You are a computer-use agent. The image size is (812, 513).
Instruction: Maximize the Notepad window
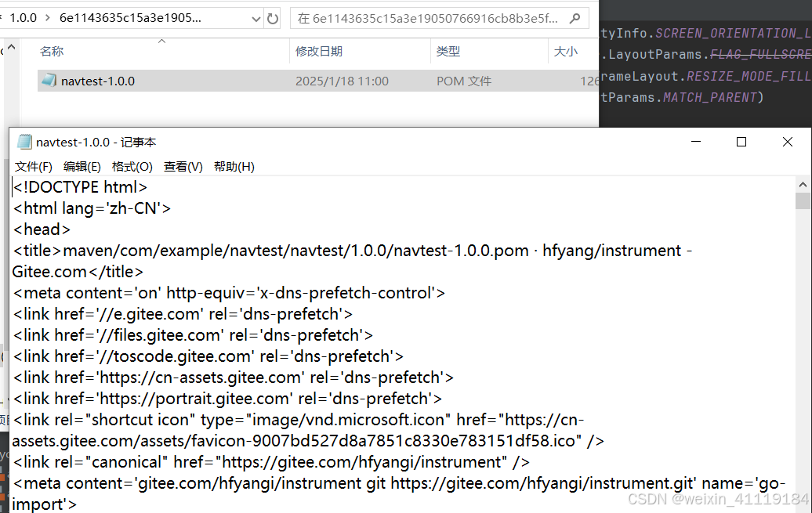click(741, 141)
